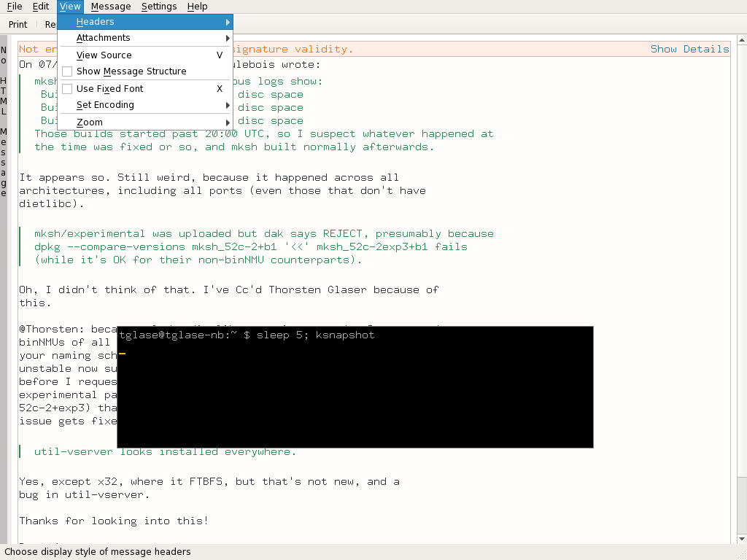Click scrollbar down arrow
The height and width of the screenshot is (560, 747).
click(x=742, y=539)
